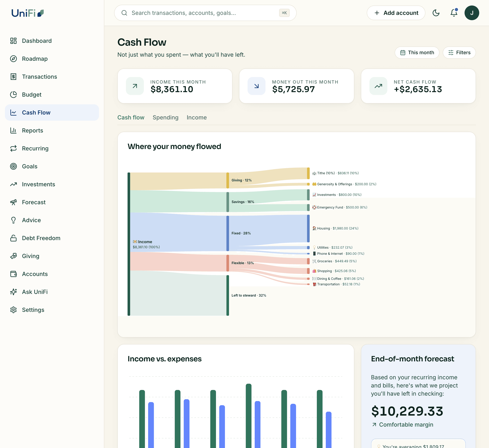Screen dimensions: 489x448
Task: Click the Settings gear icon
Action: [14, 310]
